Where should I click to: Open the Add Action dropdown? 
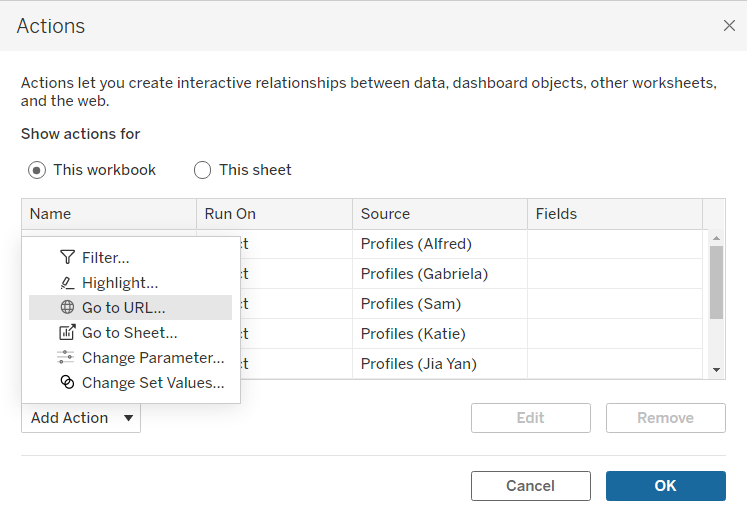pyautogui.click(x=81, y=418)
